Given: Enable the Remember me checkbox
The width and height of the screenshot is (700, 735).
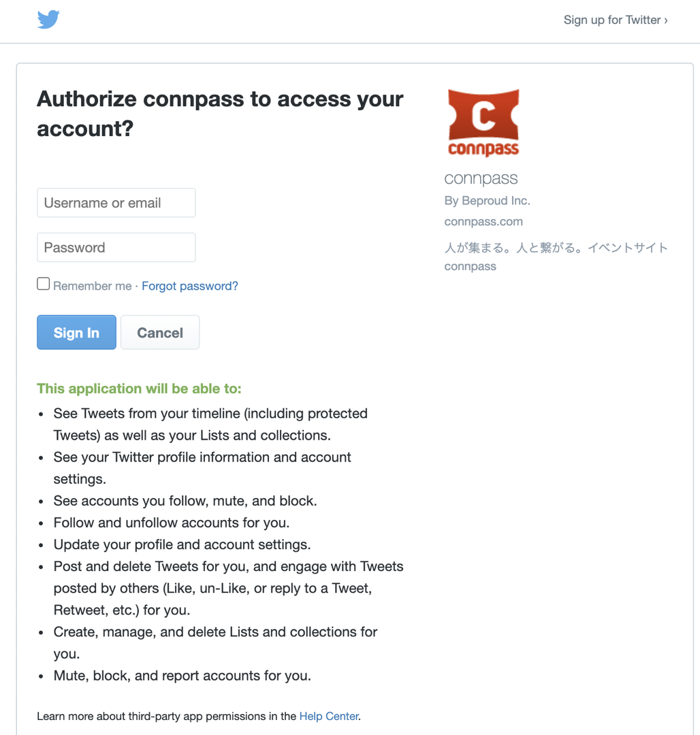Looking at the screenshot, I should coord(43,284).
